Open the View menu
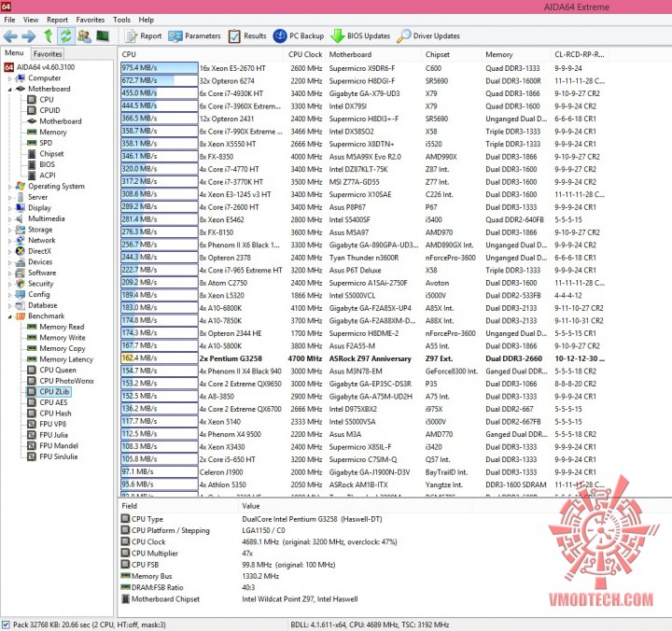The image size is (672, 631). pyautogui.click(x=31, y=20)
